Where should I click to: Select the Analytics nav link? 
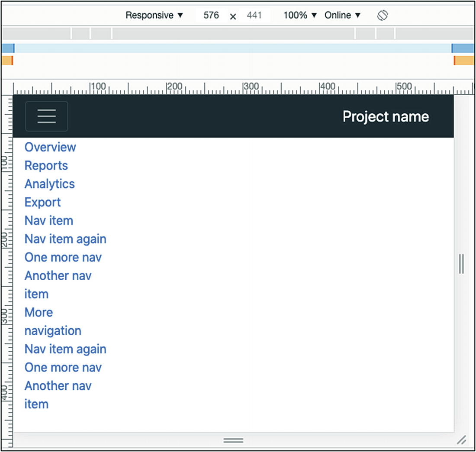(x=50, y=184)
